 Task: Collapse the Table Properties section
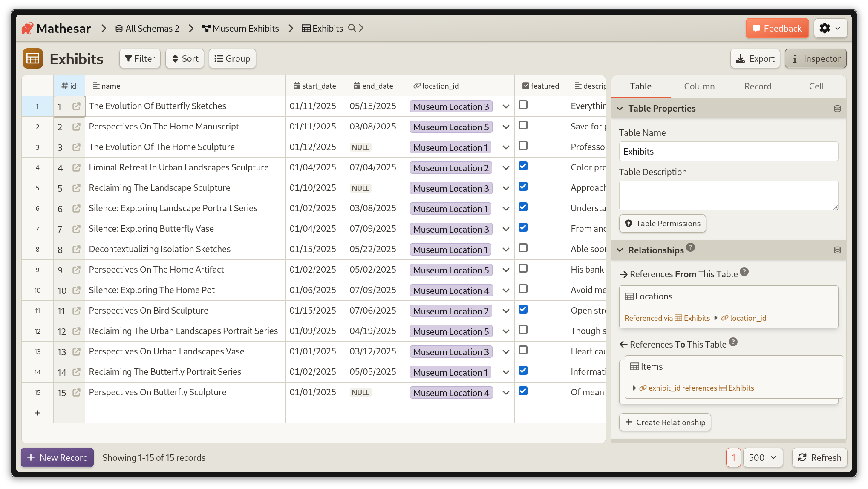click(620, 108)
